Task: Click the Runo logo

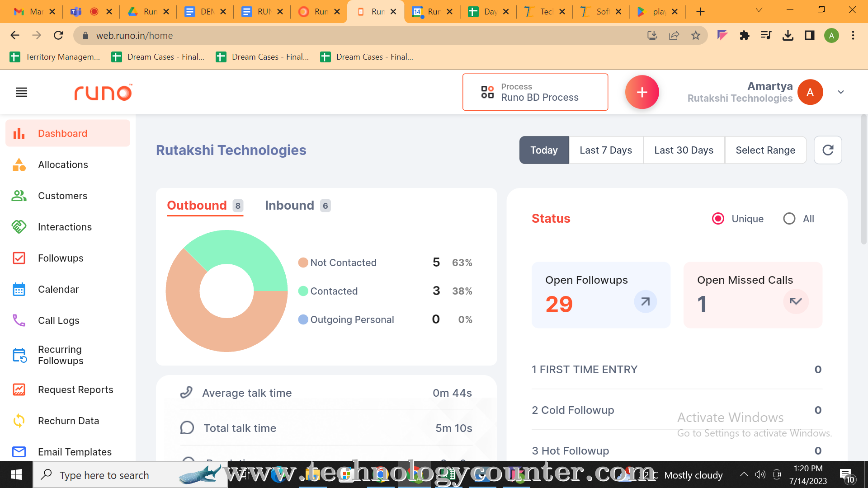Action: click(x=104, y=92)
